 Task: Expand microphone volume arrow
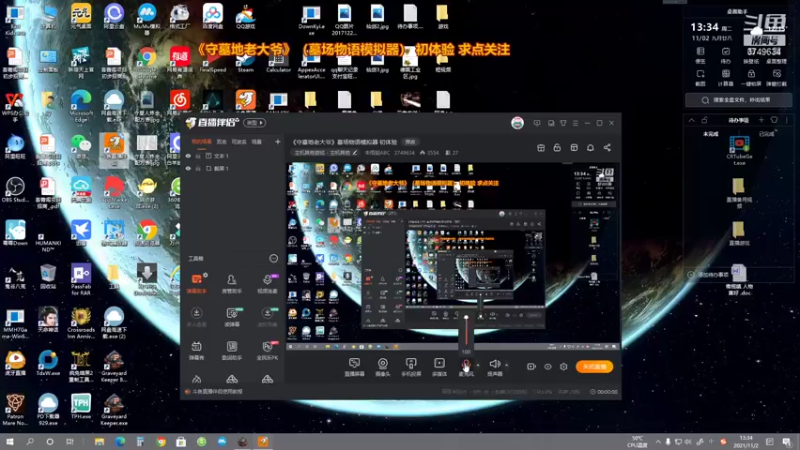click(478, 365)
